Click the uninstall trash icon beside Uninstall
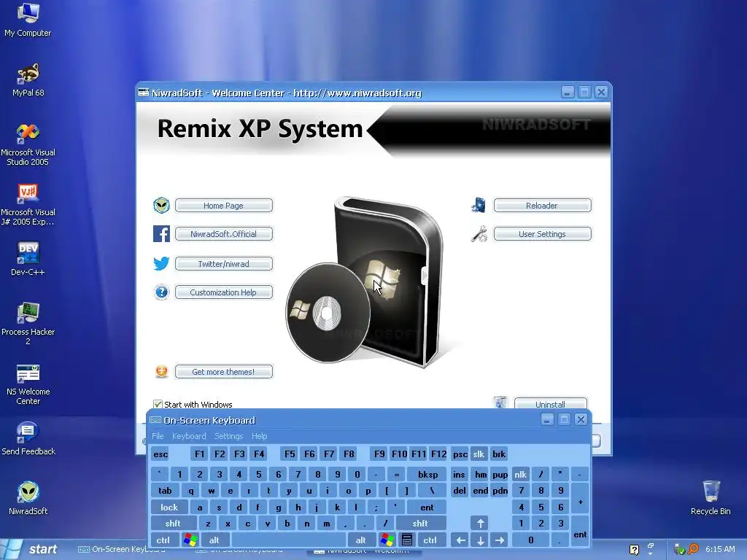 click(x=500, y=402)
